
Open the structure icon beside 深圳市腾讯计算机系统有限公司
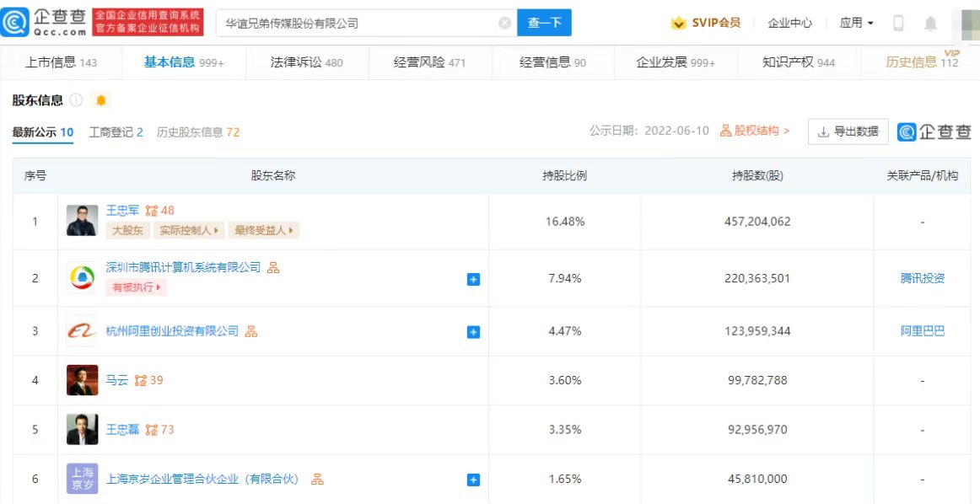273,267
